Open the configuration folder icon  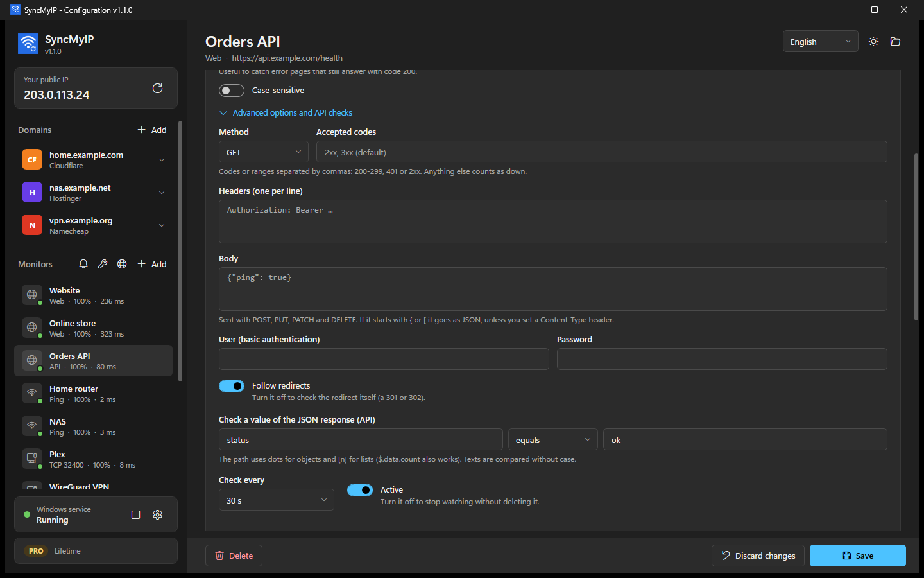click(896, 42)
